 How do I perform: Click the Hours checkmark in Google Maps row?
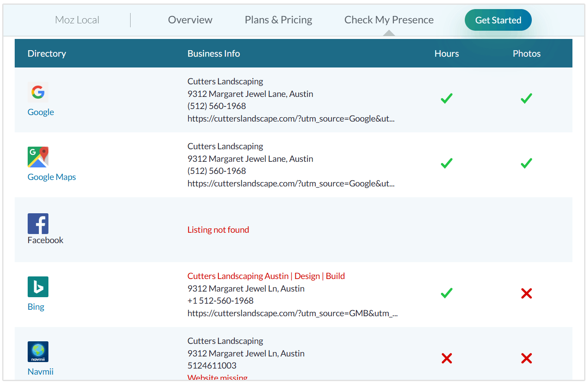coord(447,164)
